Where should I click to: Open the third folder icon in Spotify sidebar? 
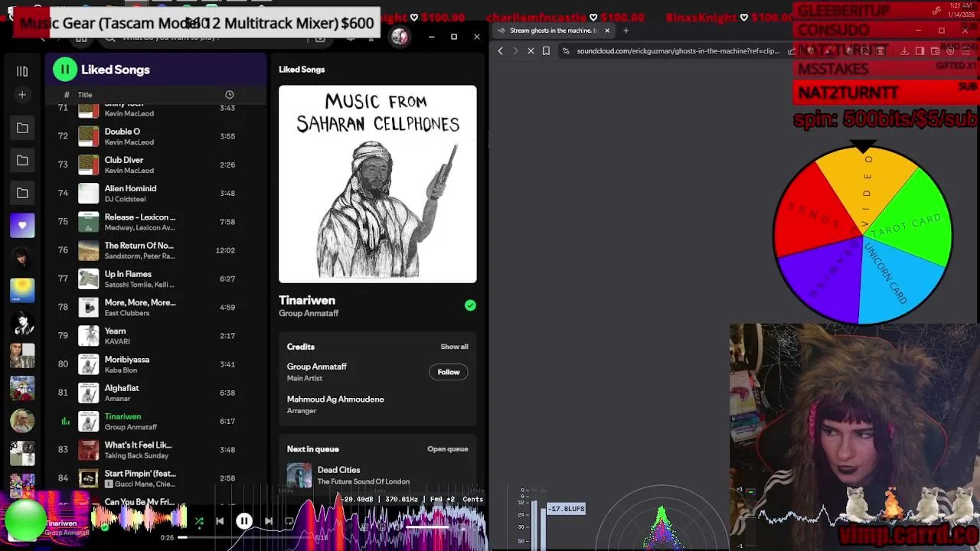[x=22, y=193]
